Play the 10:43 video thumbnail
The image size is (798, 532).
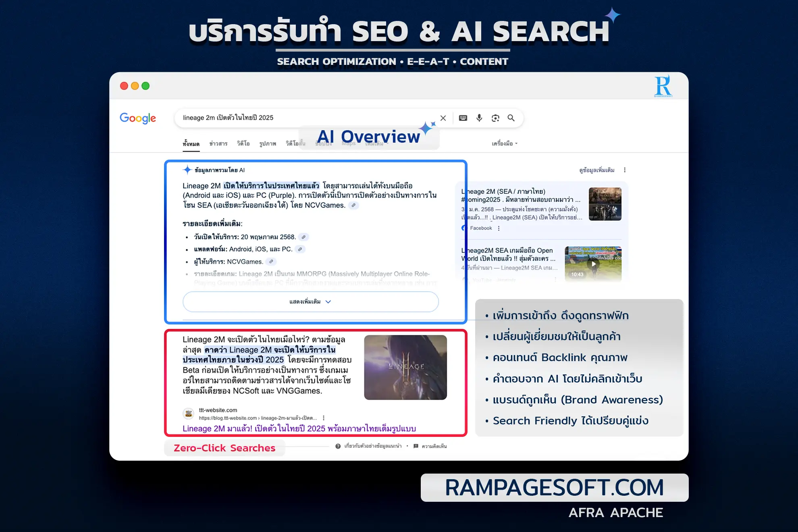[593, 264]
